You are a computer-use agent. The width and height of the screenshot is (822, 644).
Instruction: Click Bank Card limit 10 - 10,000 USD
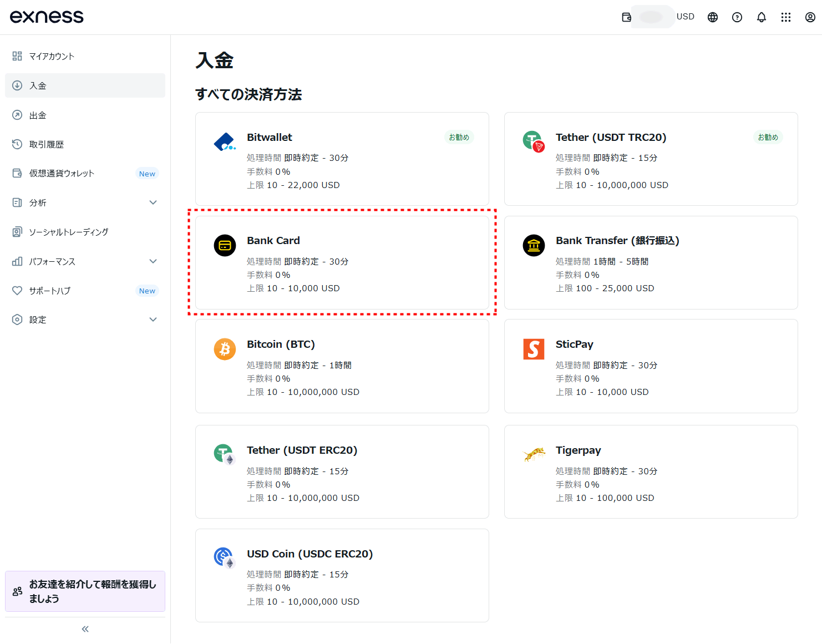point(303,288)
